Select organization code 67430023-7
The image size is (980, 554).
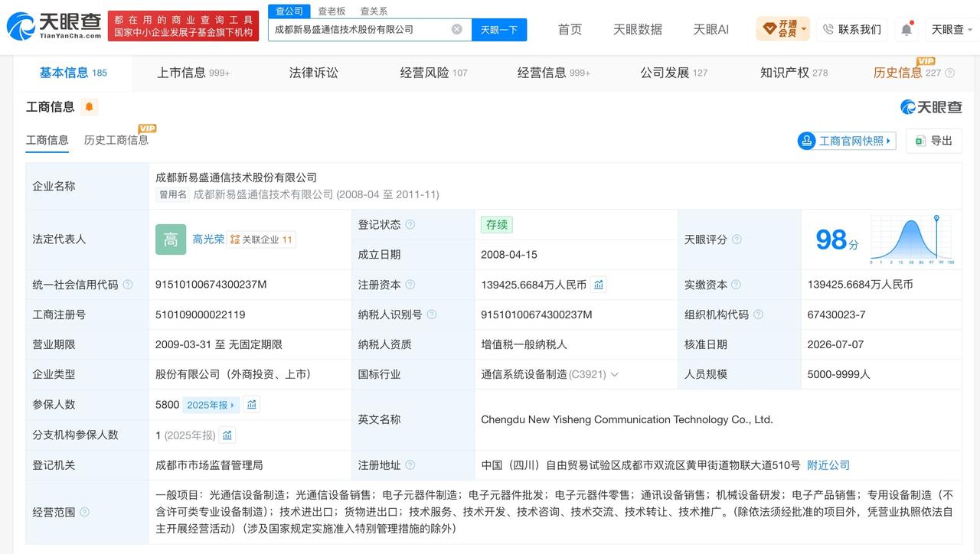(837, 314)
